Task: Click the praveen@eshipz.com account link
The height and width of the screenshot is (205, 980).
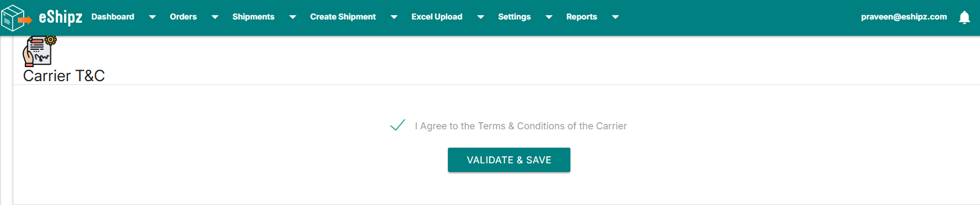Action: point(904,17)
